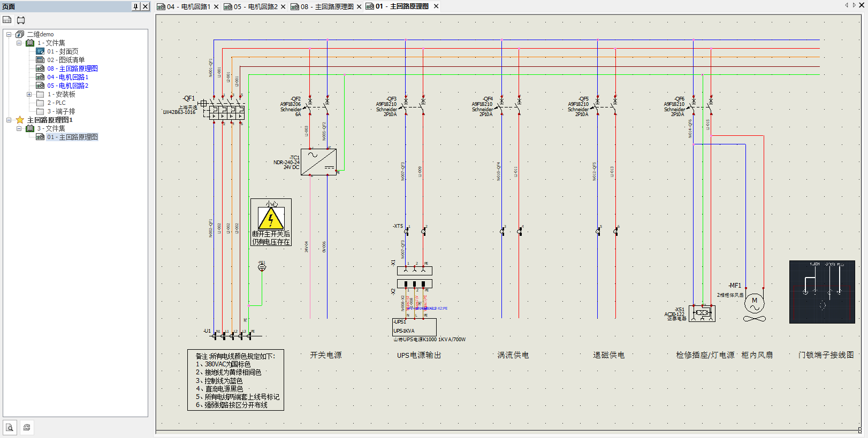Open 01 - 封面页 in tree

pos(63,51)
